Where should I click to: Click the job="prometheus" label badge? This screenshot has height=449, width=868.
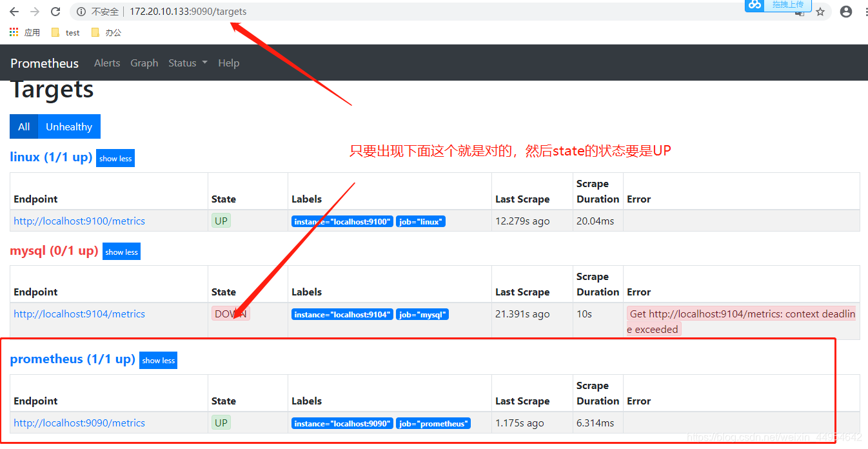tap(433, 424)
